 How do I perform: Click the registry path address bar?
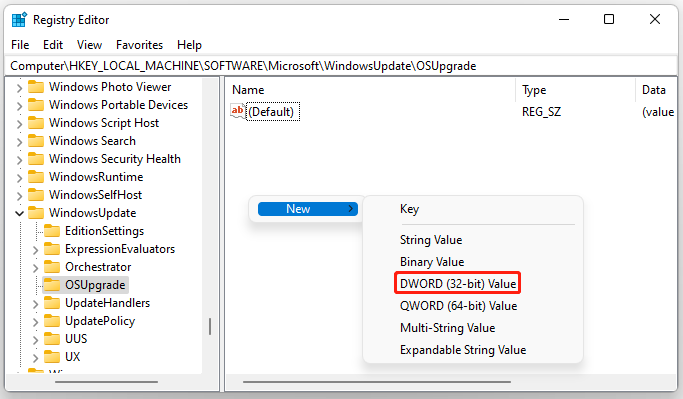coord(342,66)
